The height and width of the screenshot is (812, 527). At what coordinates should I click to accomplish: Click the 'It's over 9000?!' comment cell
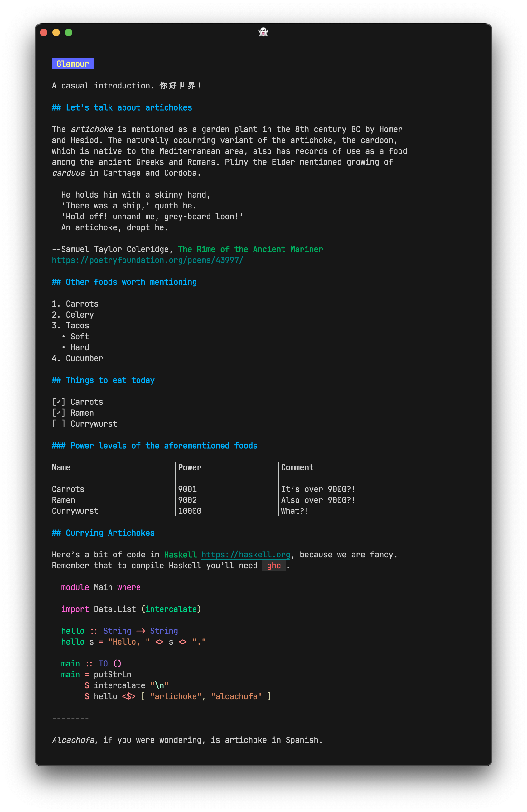318,489
